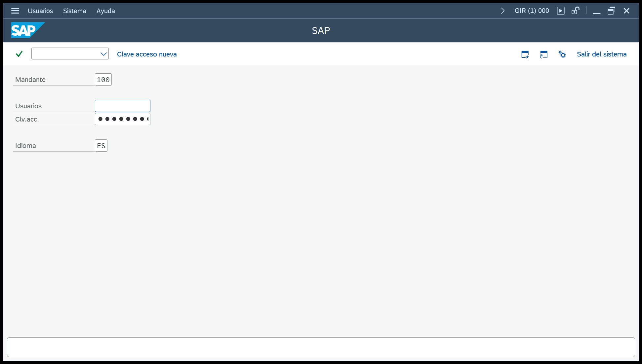Screen dimensions: 642x364
Task: Click the create new session window icon
Action: (525, 54)
